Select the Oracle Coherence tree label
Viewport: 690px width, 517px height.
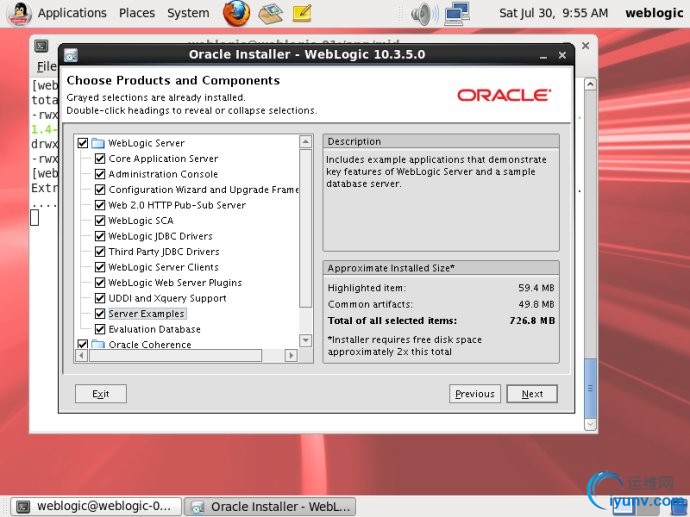click(150, 344)
